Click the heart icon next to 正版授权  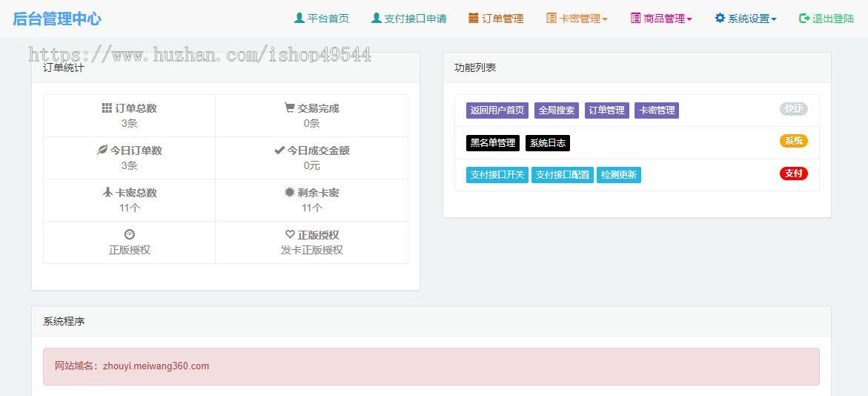pyautogui.click(x=290, y=234)
